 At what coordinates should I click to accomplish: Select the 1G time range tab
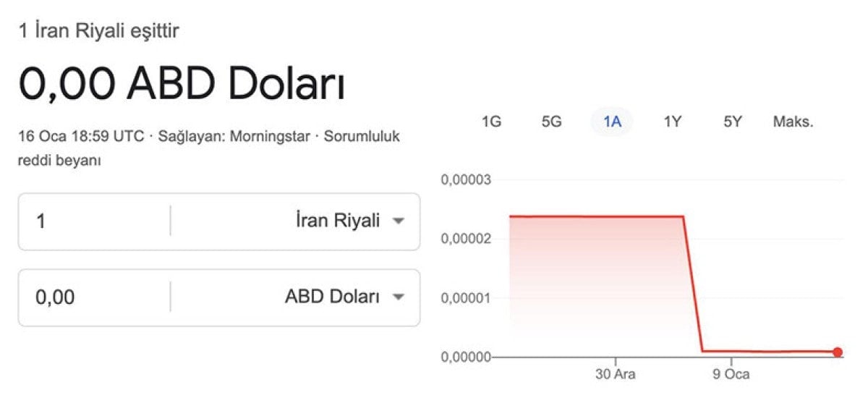coord(491,122)
